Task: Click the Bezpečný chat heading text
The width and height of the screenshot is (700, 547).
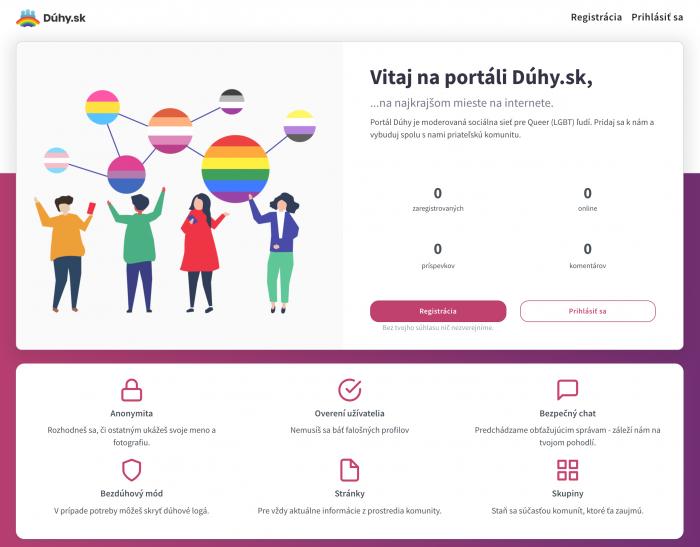Action: coord(567,413)
